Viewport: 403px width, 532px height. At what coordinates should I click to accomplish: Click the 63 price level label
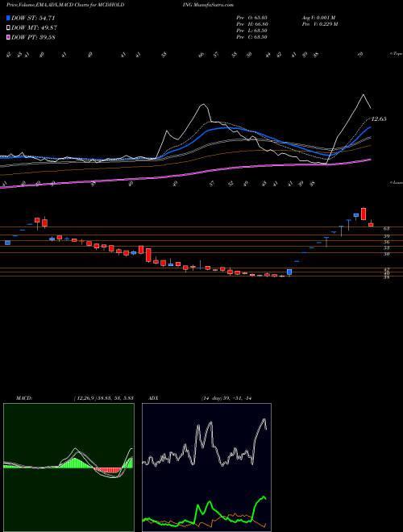tap(386, 229)
